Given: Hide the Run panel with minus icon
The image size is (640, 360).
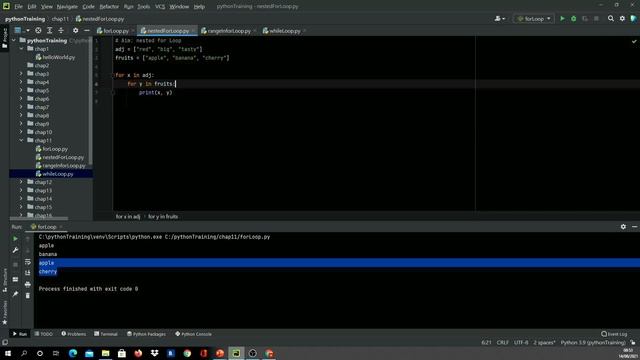Looking at the screenshot, I should click(634, 227).
